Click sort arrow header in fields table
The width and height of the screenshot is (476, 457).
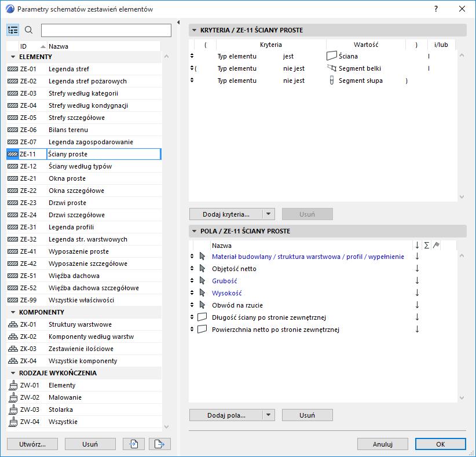(417, 246)
